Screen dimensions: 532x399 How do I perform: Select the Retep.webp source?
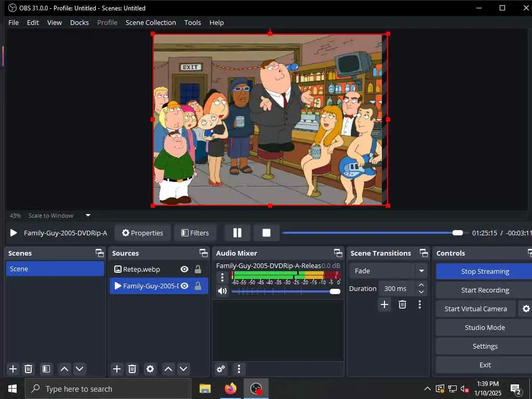[141, 270]
